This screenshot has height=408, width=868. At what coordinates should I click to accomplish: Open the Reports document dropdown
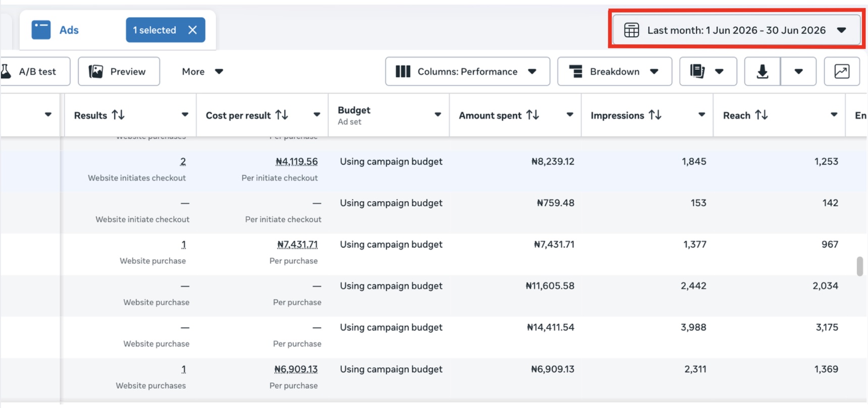click(708, 72)
